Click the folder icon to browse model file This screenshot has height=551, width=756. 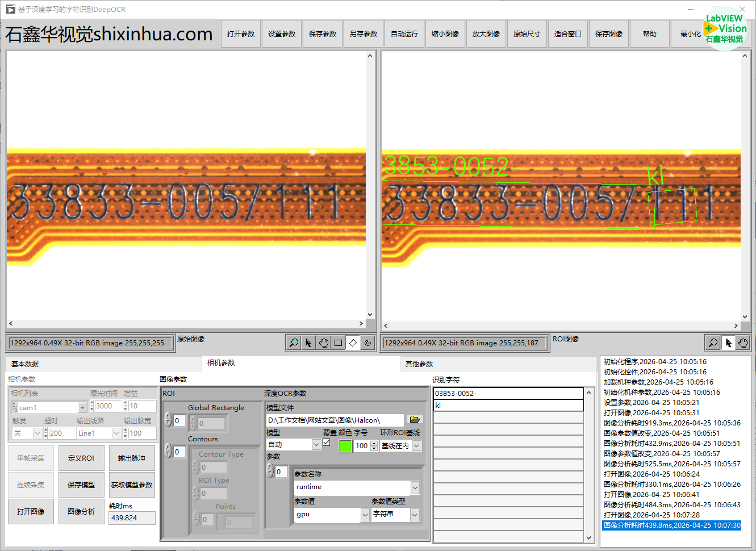point(415,420)
